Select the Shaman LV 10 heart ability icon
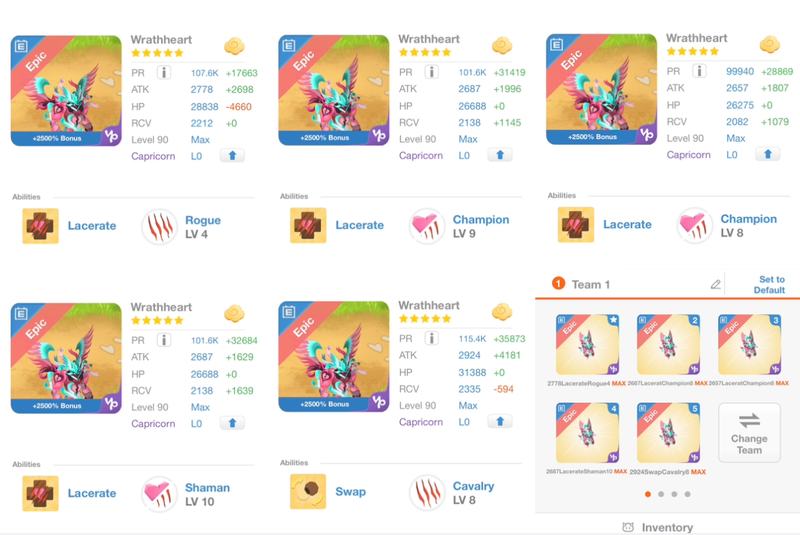Image resolution: width=800 pixels, height=535 pixels. [159, 494]
